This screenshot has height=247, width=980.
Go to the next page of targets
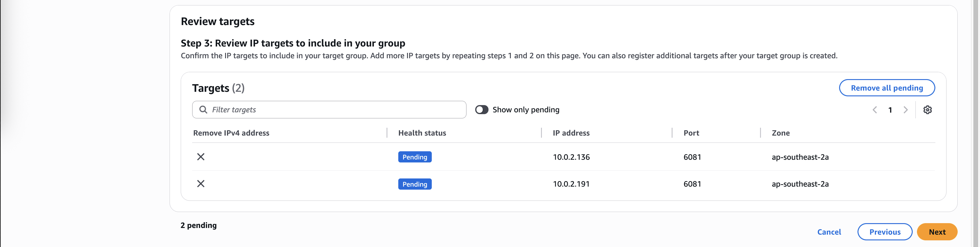(x=905, y=110)
